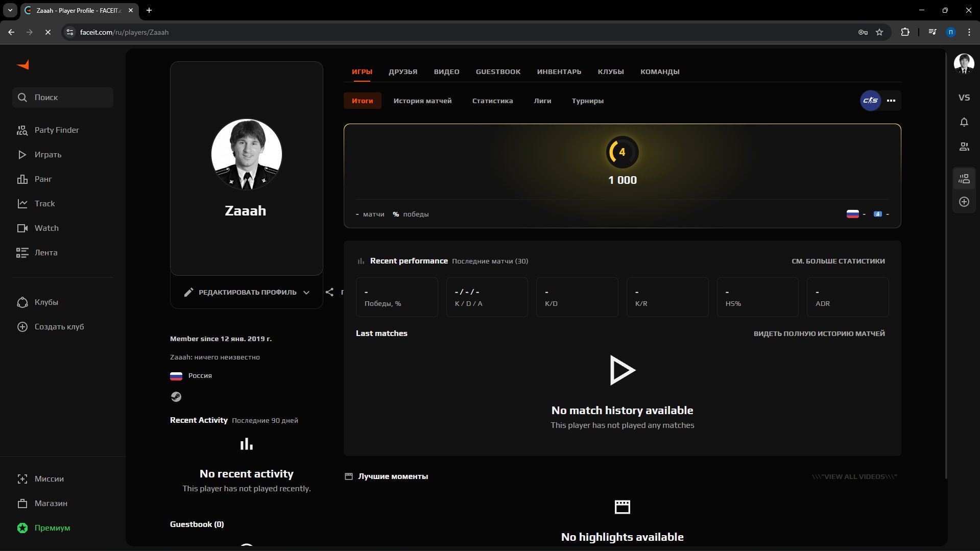
Task: Open notifications bell icon
Action: click(x=964, y=122)
